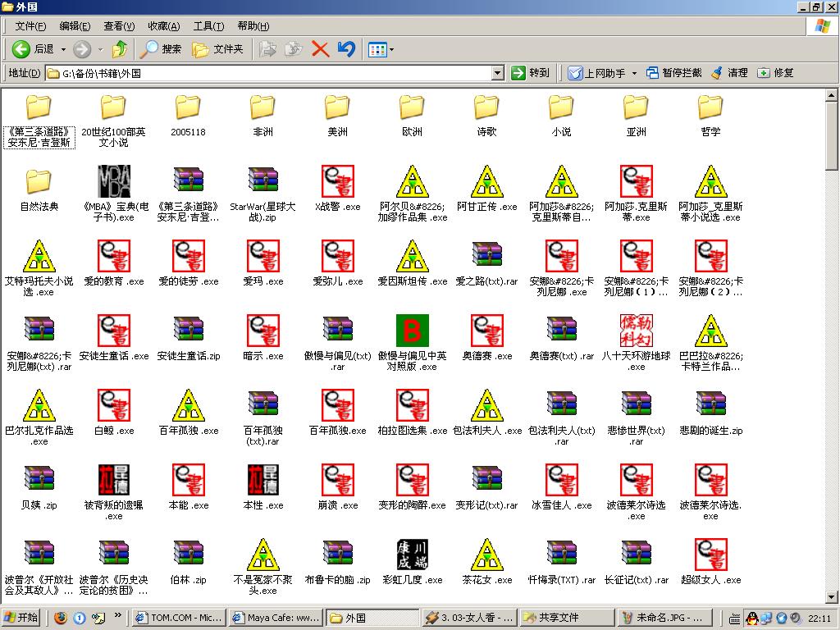840x630 pixels.
Task: Open the 文件(F) menu
Action: pos(30,26)
